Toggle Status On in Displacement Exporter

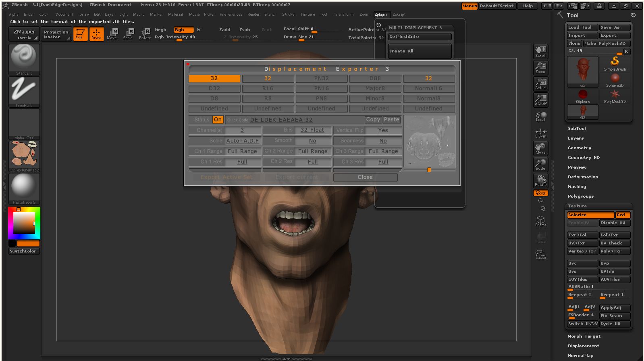[218, 120]
